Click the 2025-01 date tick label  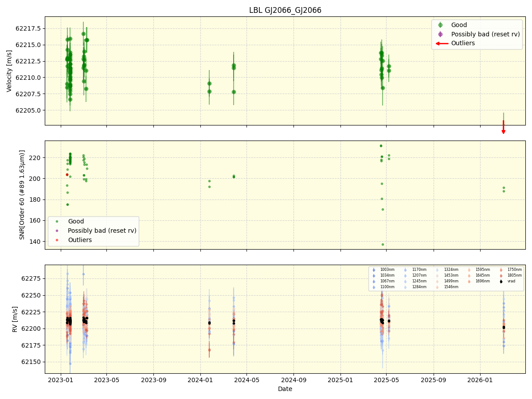click(x=340, y=380)
